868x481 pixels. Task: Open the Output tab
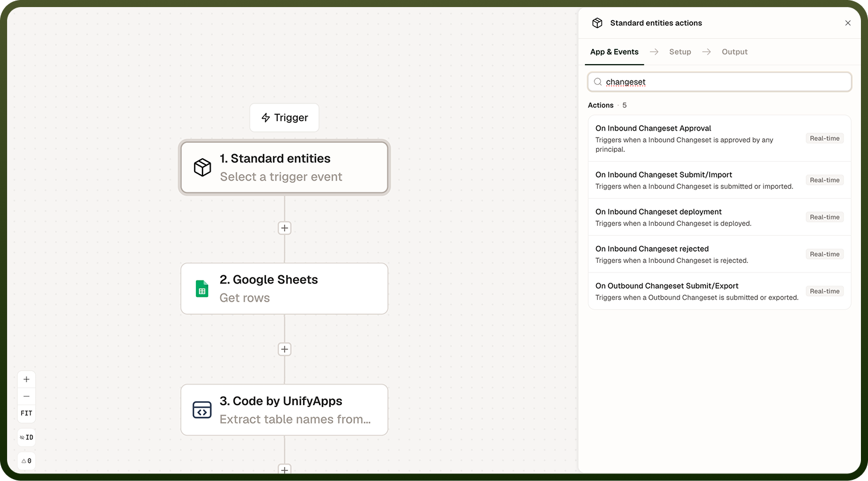tap(734, 52)
